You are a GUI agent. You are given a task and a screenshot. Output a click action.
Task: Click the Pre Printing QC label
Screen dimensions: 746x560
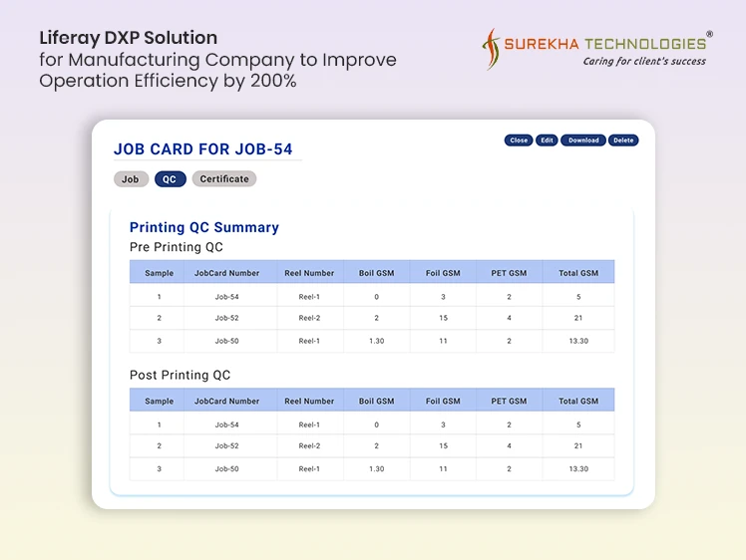coord(177,247)
